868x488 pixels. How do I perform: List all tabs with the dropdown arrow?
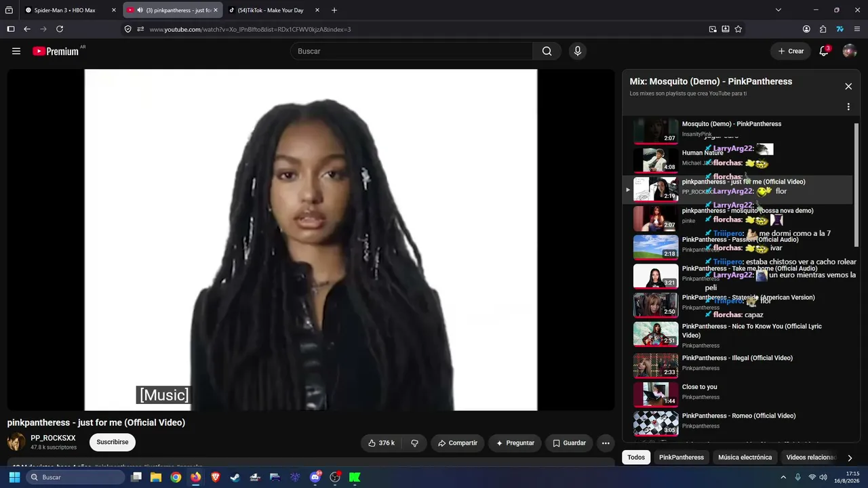tap(778, 10)
